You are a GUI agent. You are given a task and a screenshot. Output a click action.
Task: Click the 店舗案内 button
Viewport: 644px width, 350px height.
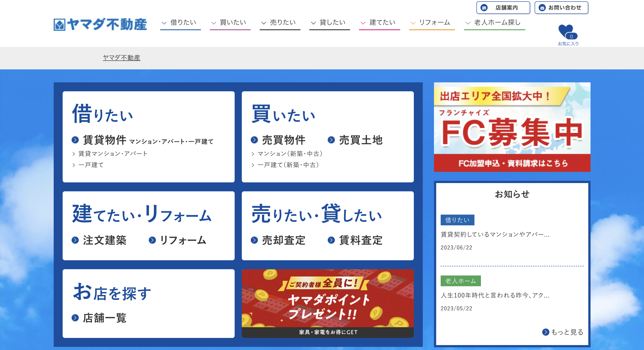pyautogui.click(x=503, y=8)
